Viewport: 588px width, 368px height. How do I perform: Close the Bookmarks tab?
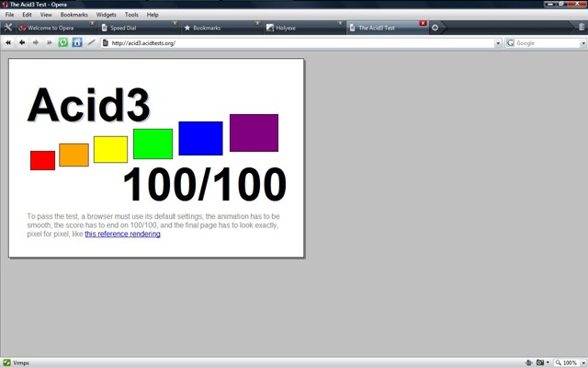pyautogui.click(x=257, y=23)
